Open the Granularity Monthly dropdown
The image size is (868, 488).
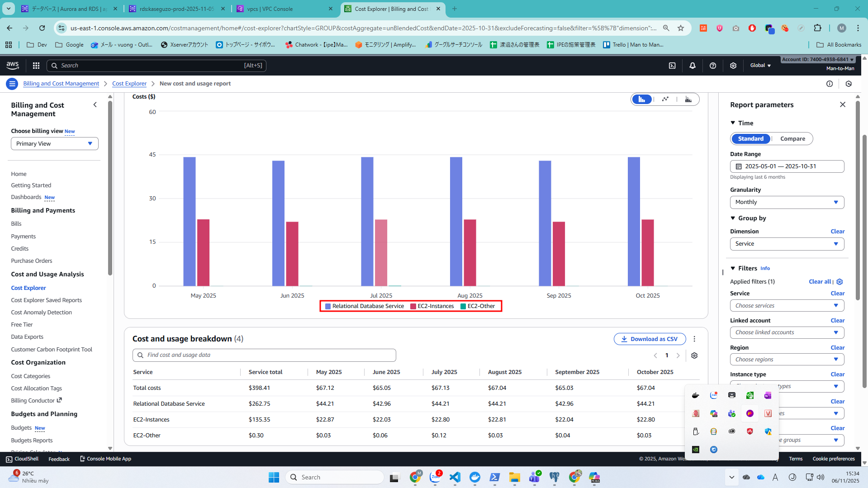pos(787,202)
